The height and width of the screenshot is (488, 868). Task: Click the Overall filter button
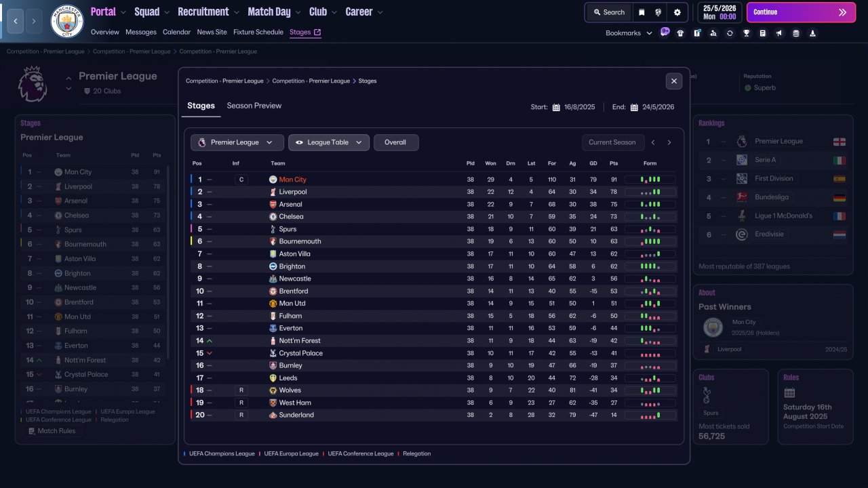point(396,142)
